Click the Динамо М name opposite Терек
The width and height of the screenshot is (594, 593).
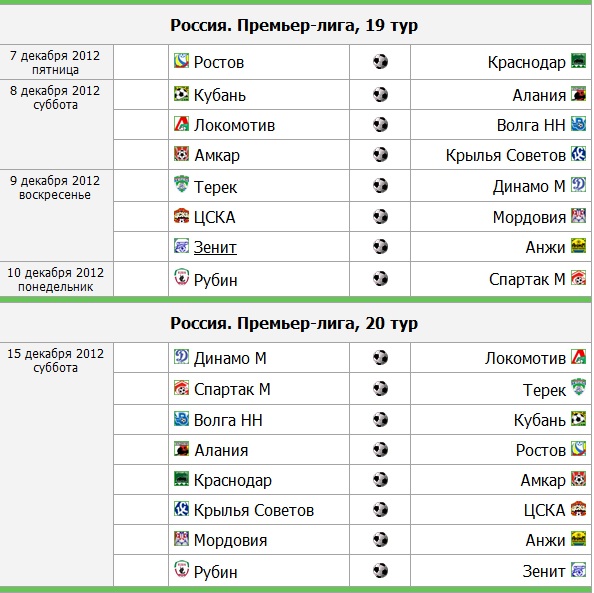tap(529, 186)
